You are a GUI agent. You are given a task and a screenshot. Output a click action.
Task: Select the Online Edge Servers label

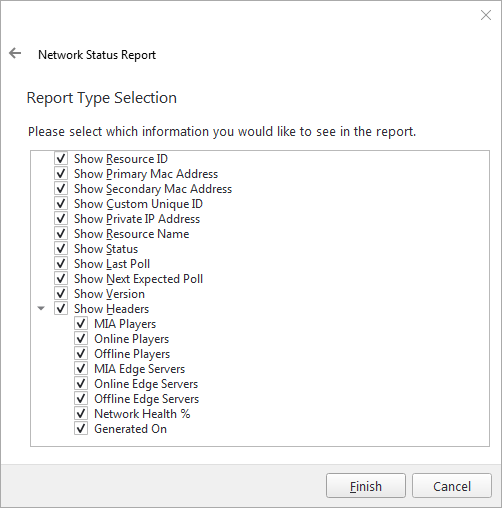(146, 384)
